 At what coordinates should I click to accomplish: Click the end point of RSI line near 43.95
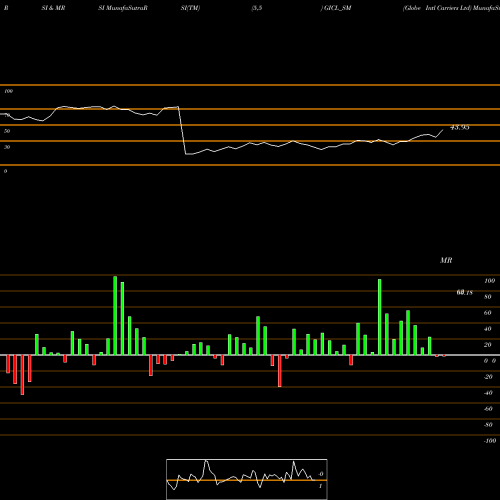[x=443, y=130]
